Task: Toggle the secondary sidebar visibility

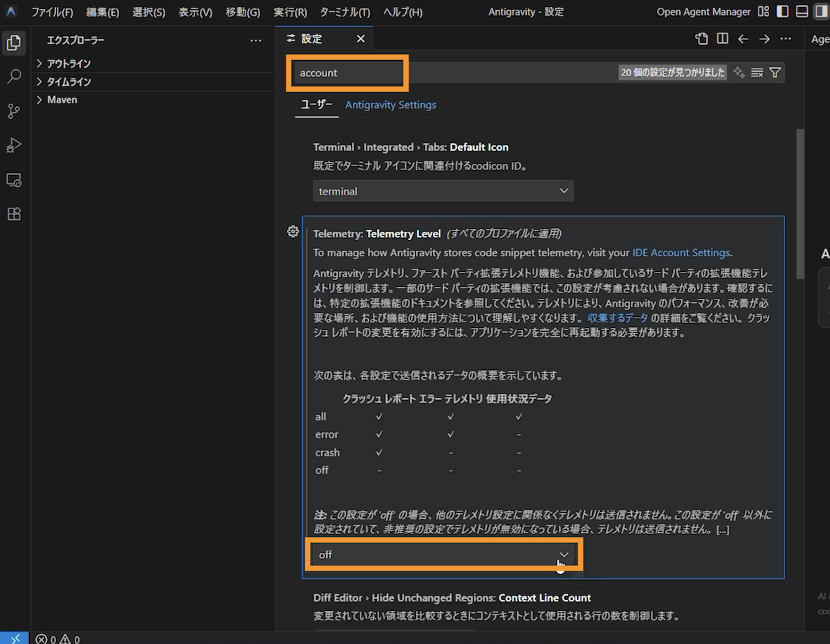Action: coord(821,12)
